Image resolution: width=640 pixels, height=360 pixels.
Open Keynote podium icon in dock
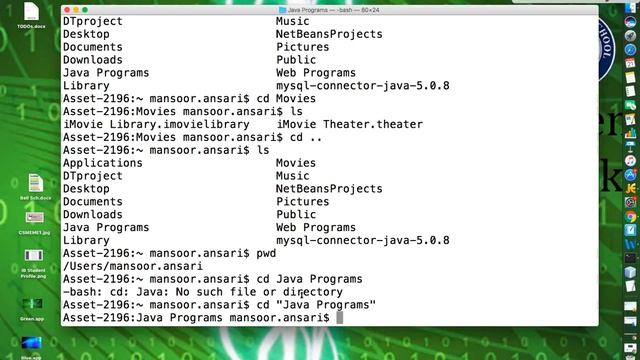click(x=630, y=147)
